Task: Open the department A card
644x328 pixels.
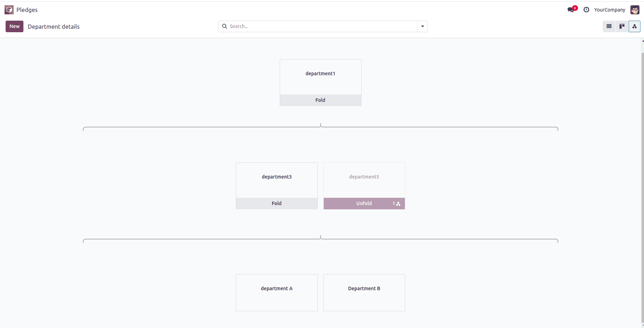Action: pos(277,293)
